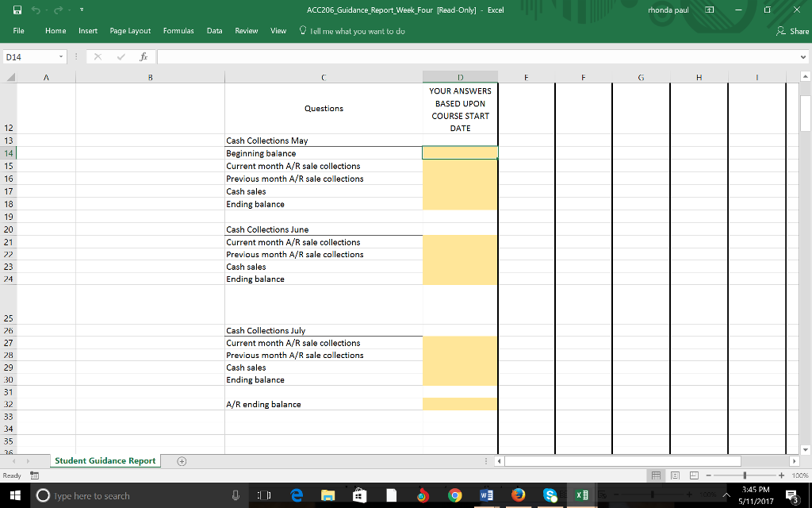Screen dimensions: 812x508
Task: Switch to the Formulas ribbon tab
Action: coord(178,31)
